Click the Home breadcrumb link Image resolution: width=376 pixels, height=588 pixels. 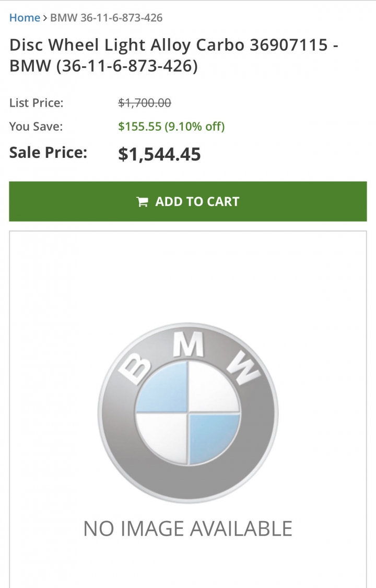[x=25, y=18]
